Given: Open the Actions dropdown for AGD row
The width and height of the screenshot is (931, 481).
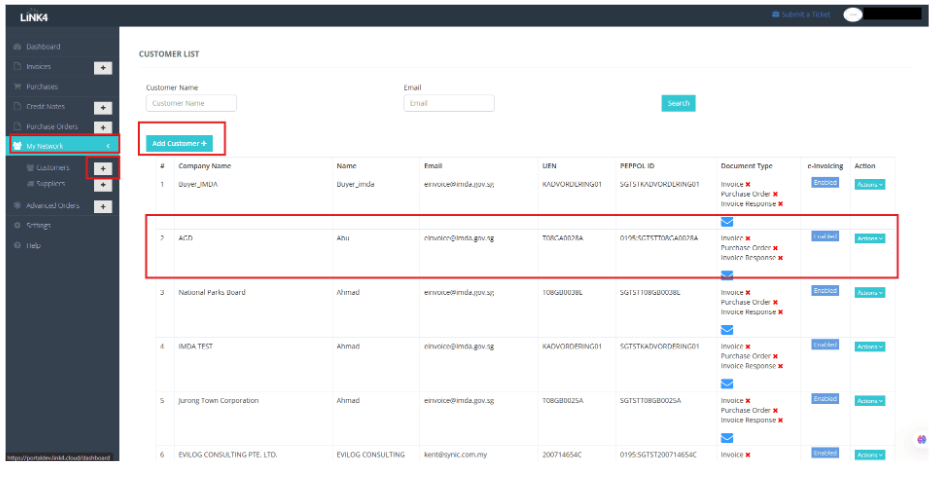Looking at the screenshot, I should (869, 238).
